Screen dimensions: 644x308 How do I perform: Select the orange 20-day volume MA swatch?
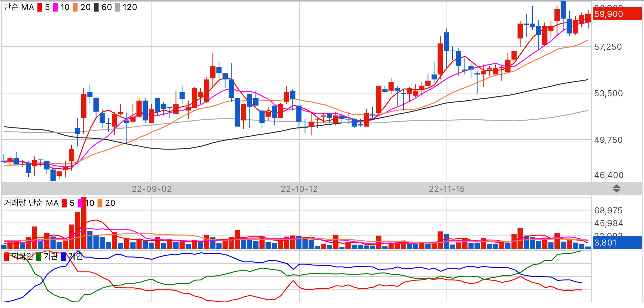point(100,203)
